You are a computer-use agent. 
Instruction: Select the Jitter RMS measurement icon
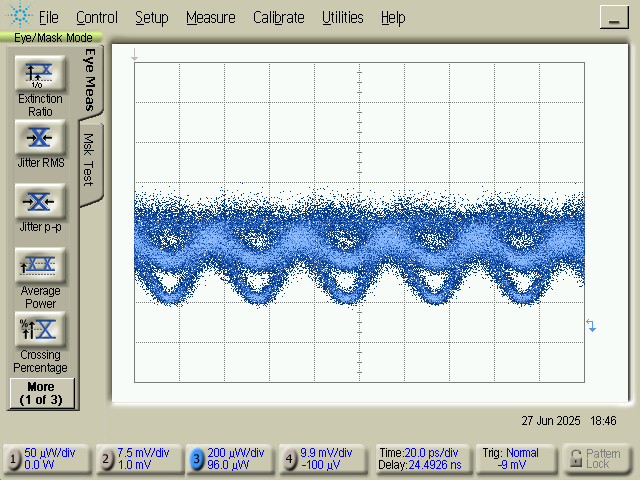pyautogui.click(x=39, y=137)
